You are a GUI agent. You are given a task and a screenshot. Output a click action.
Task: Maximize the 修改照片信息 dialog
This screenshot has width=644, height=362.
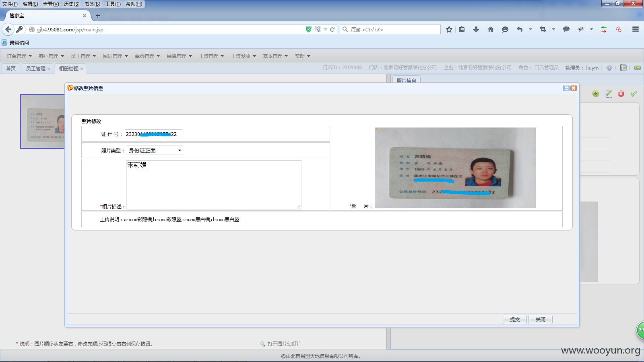coord(566,88)
